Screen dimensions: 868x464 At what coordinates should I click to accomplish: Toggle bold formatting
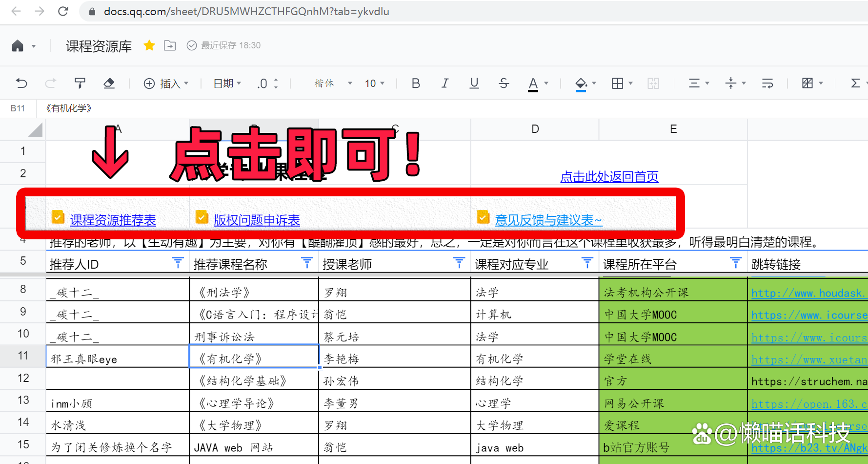tap(416, 84)
